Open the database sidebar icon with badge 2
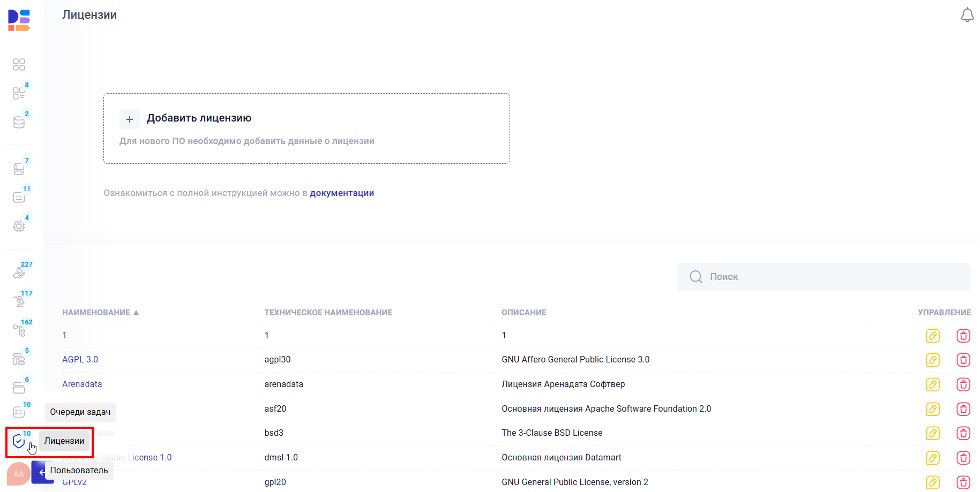This screenshot has height=492, width=980. tap(19, 123)
